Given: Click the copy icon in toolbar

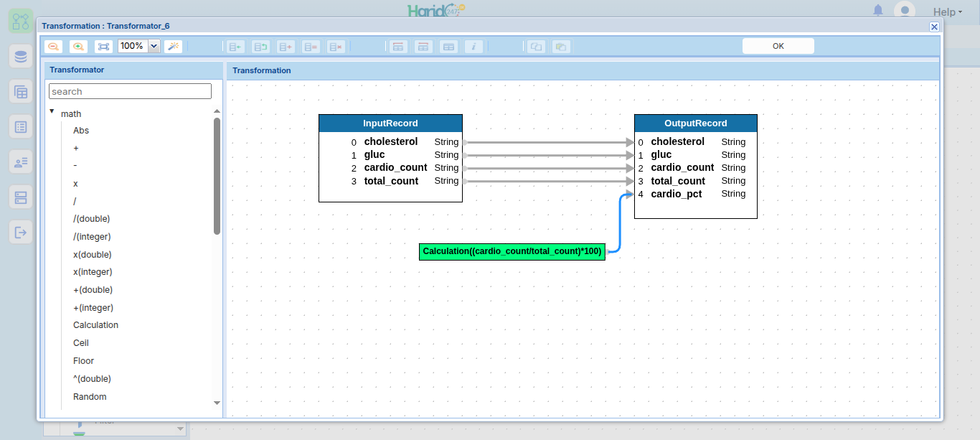Looking at the screenshot, I should pos(536,47).
